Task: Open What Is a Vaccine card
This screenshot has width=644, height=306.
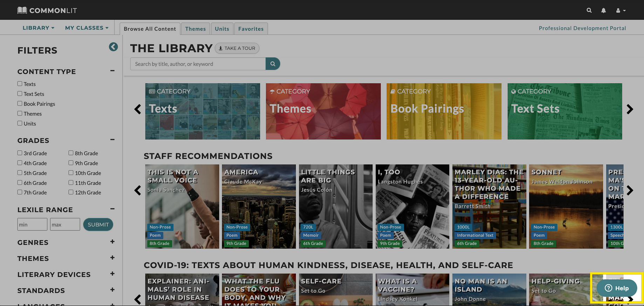Action: (x=412, y=290)
